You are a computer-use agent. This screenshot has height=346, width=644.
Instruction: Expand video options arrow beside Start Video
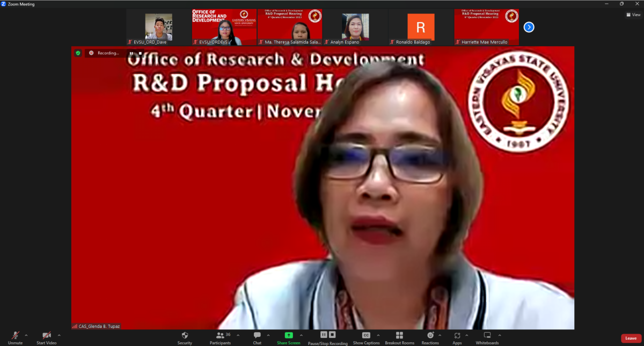[x=59, y=335]
